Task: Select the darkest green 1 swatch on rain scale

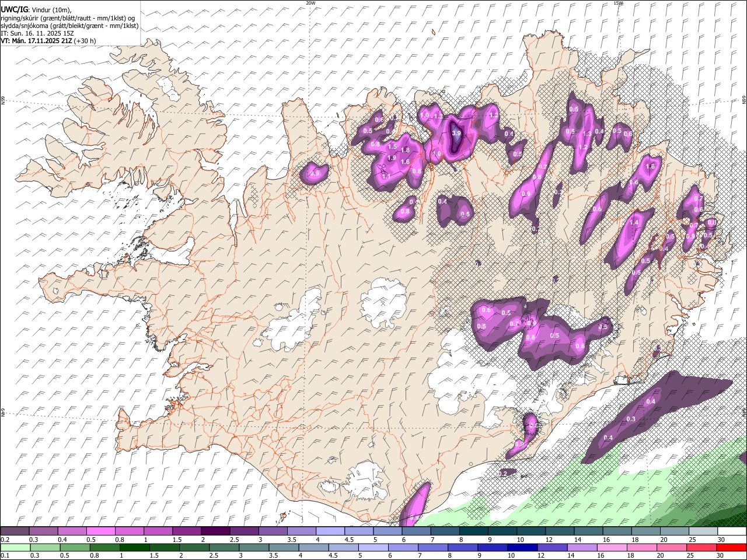Action: point(134,548)
